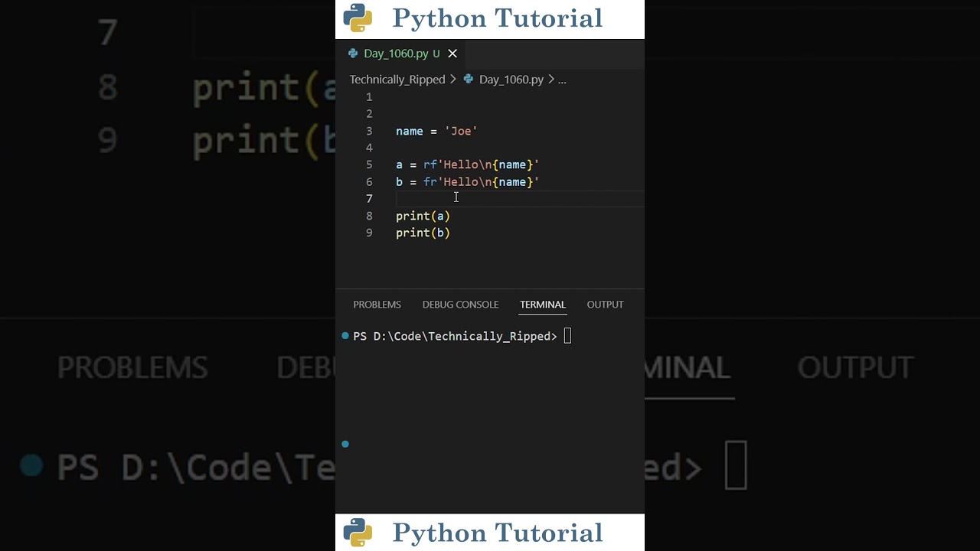
Task: Click the Python logo in the top banner
Action: click(358, 18)
